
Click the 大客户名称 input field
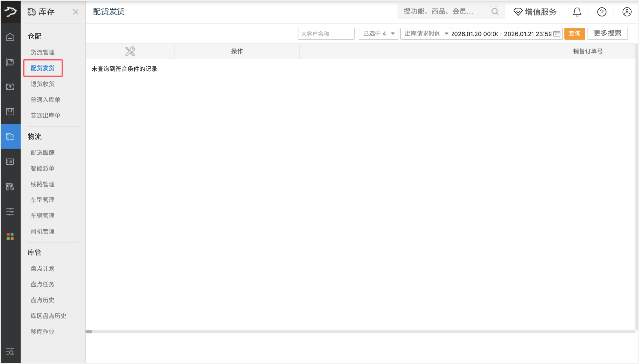click(x=326, y=34)
